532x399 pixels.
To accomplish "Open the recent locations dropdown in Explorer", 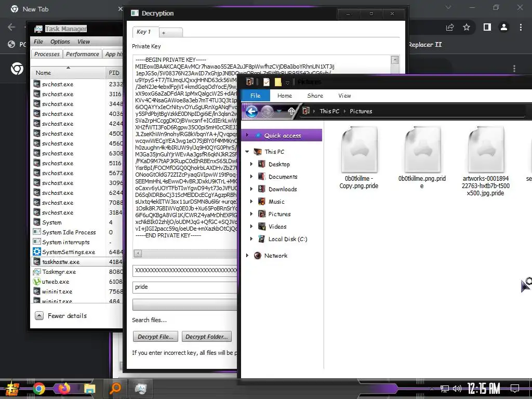I will 279,111.
